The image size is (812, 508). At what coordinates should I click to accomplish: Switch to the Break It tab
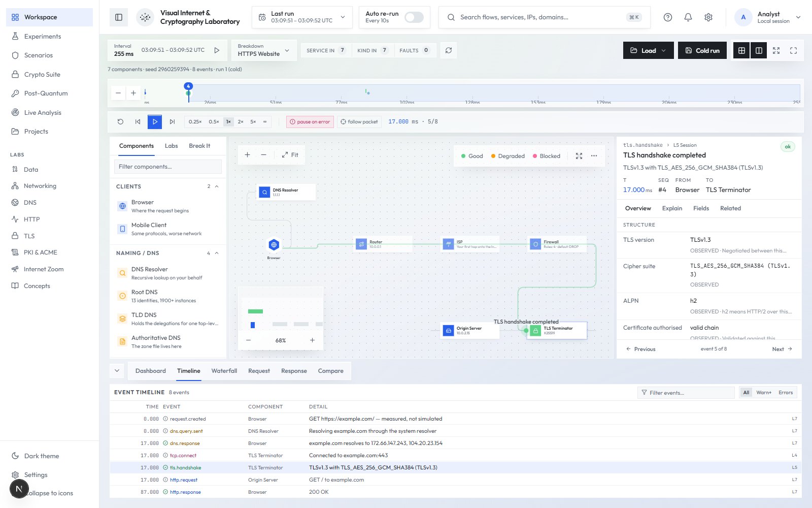[x=199, y=146]
